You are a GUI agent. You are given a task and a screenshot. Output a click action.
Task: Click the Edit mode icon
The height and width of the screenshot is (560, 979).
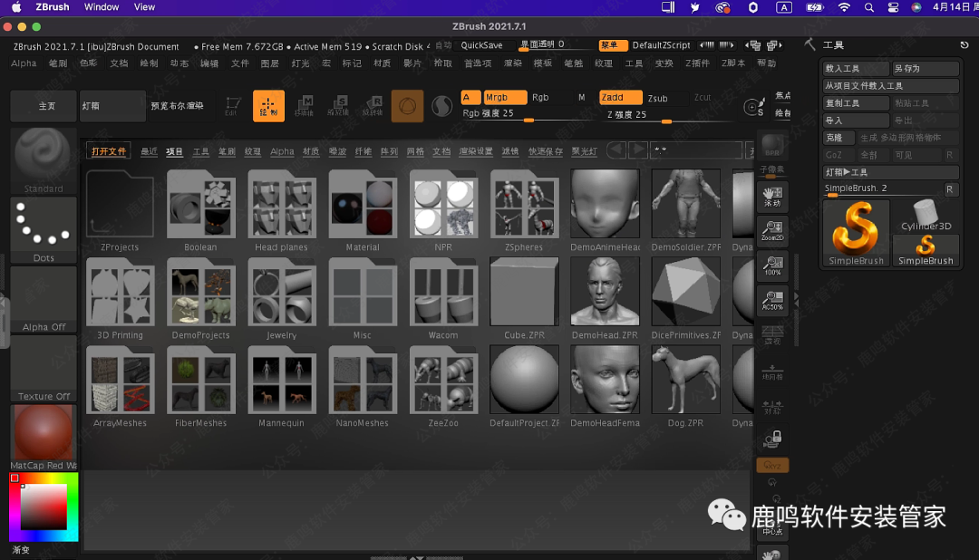pyautogui.click(x=233, y=106)
